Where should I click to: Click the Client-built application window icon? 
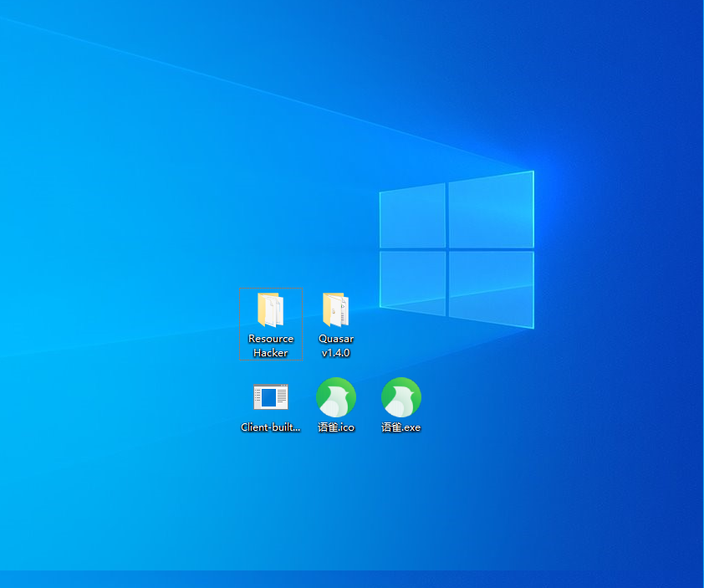[270, 397]
